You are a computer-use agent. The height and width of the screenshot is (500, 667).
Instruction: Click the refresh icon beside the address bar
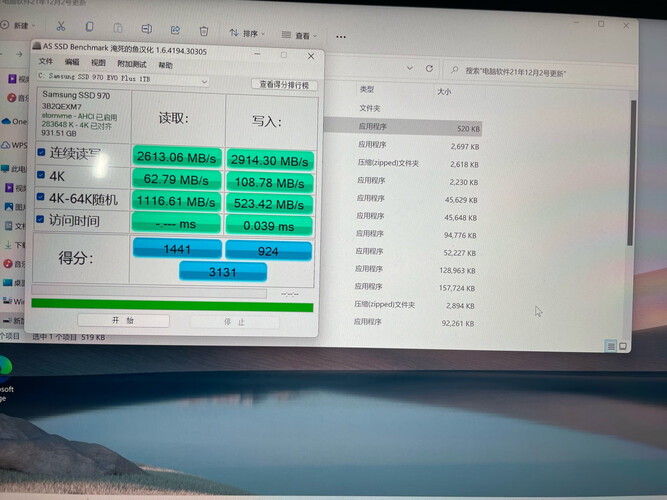pos(429,69)
